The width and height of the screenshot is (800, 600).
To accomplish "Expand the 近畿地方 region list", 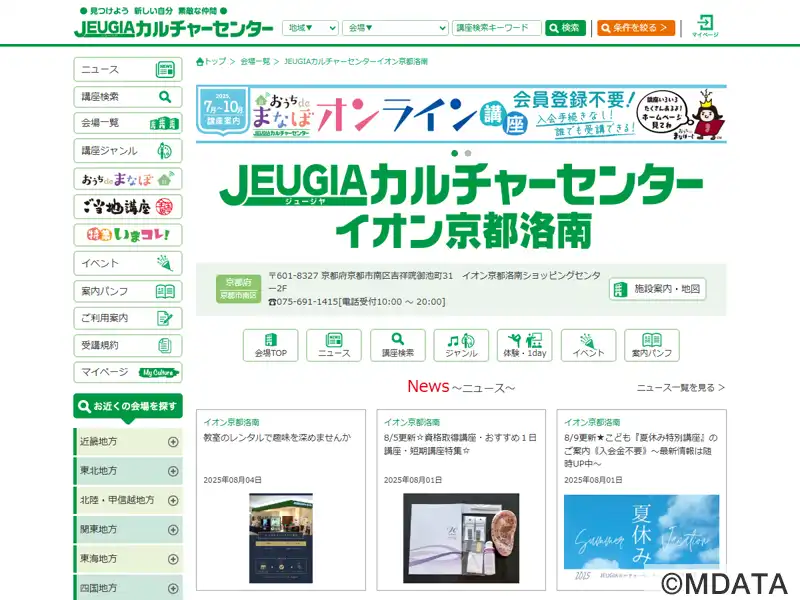I will click(x=128, y=442).
